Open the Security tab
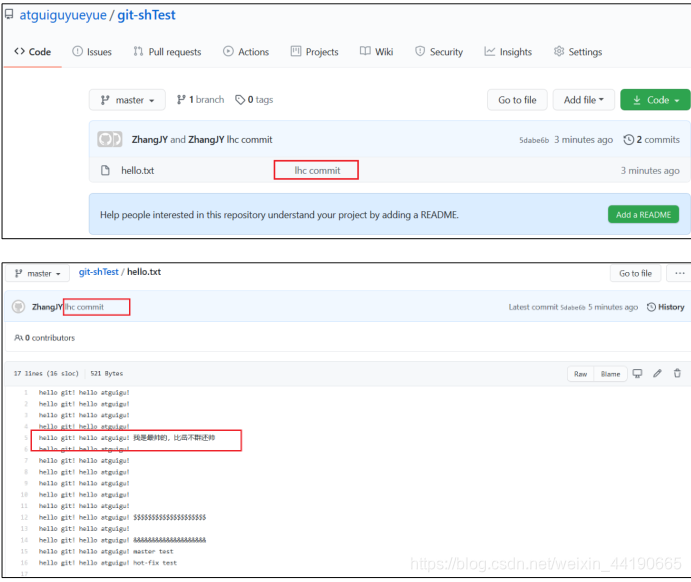Viewport: 691px width, 582px height. [439, 52]
